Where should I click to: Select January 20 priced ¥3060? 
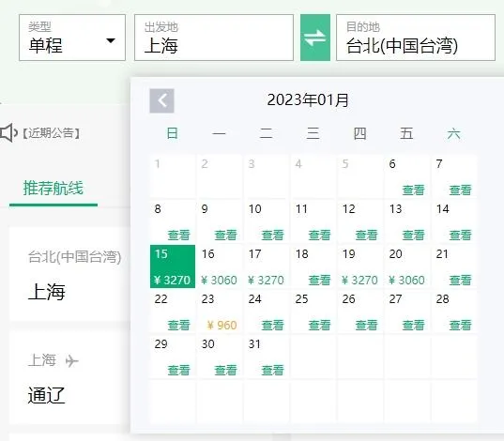click(x=407, y=266)
